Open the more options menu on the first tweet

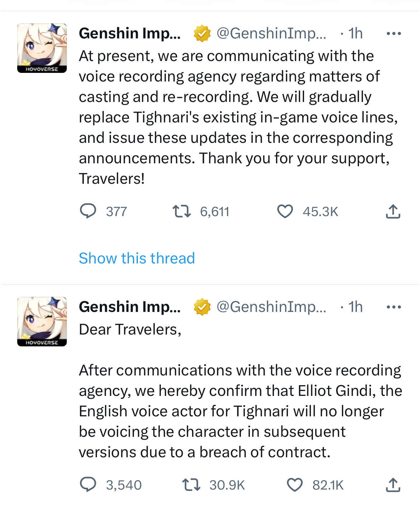394,33
